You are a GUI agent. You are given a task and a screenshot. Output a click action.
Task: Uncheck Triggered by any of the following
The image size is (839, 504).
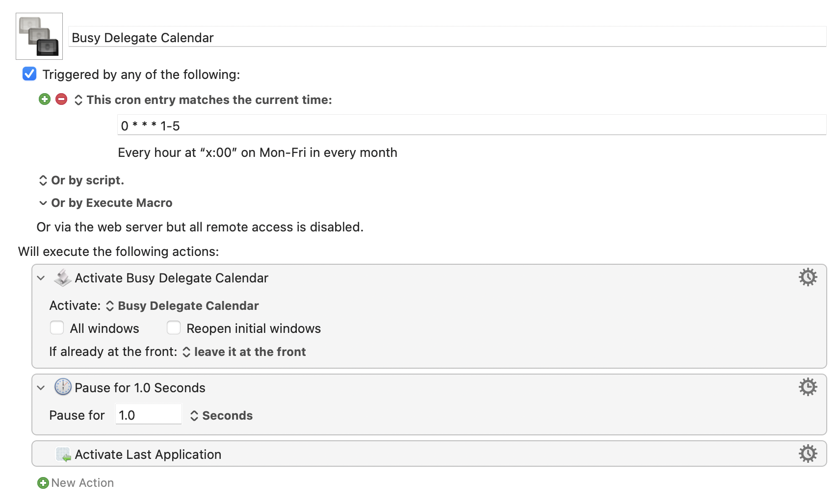(x=29, y=74)
